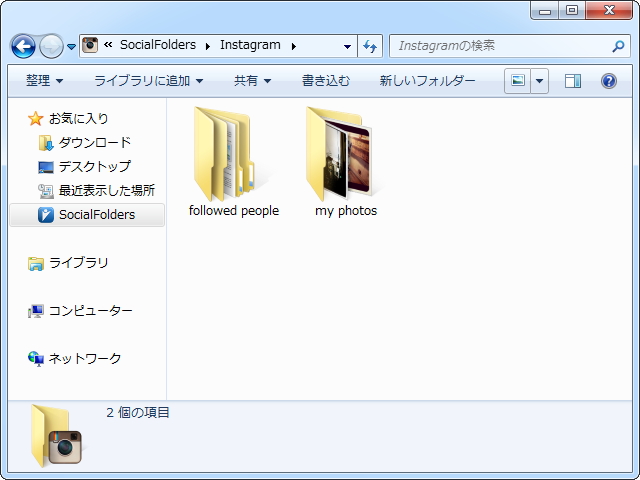Maximize the Explorer window
Viewport: 640px width, 480px height.
click(572, 11)
